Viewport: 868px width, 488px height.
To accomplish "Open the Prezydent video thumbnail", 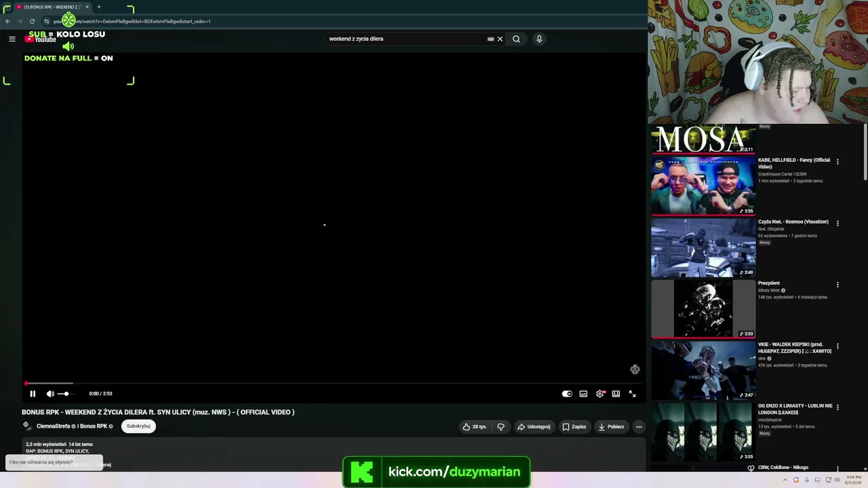I will click(x=703, y=309).
